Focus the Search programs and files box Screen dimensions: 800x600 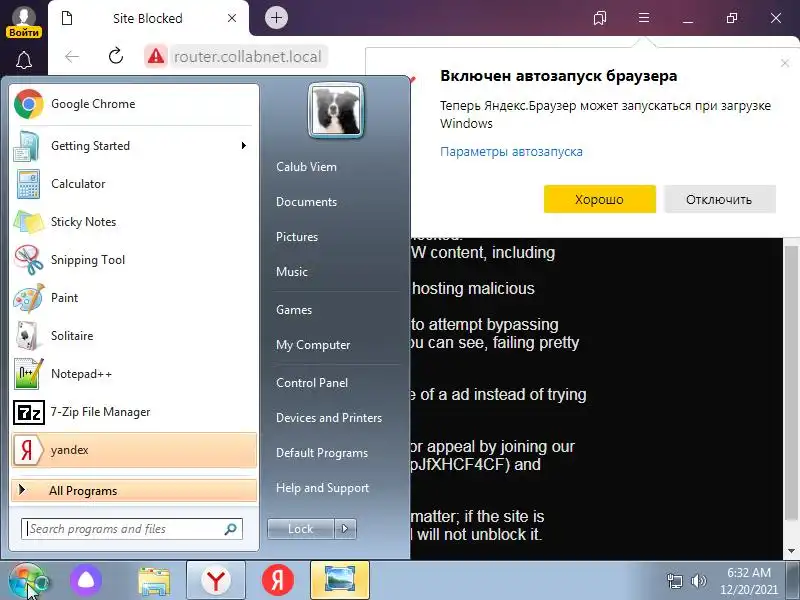[x=132, y=529]
